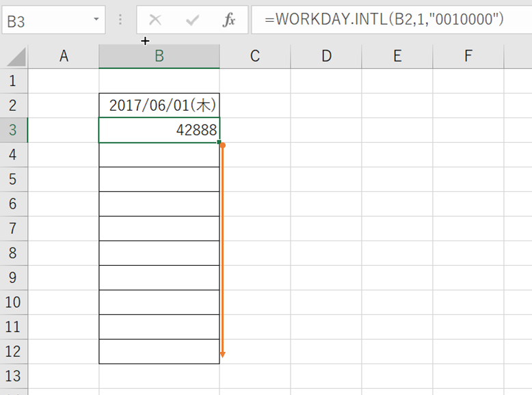Select empty bordered cell B6

tap(159, 204)
